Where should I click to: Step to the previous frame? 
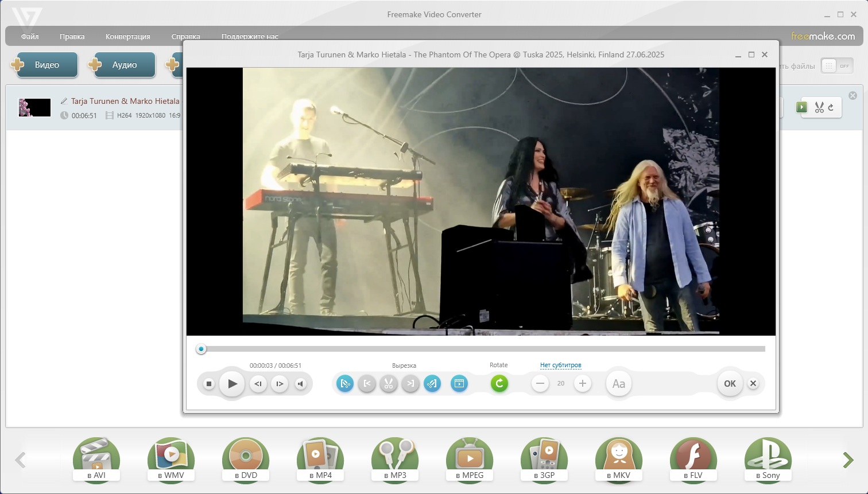[x=258, y=384]
